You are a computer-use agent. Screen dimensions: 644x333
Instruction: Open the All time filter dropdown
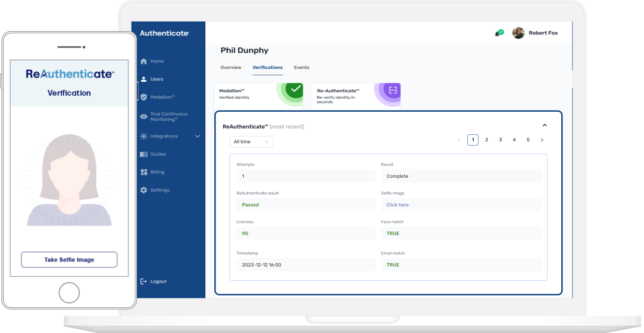[x=251, y=142]
